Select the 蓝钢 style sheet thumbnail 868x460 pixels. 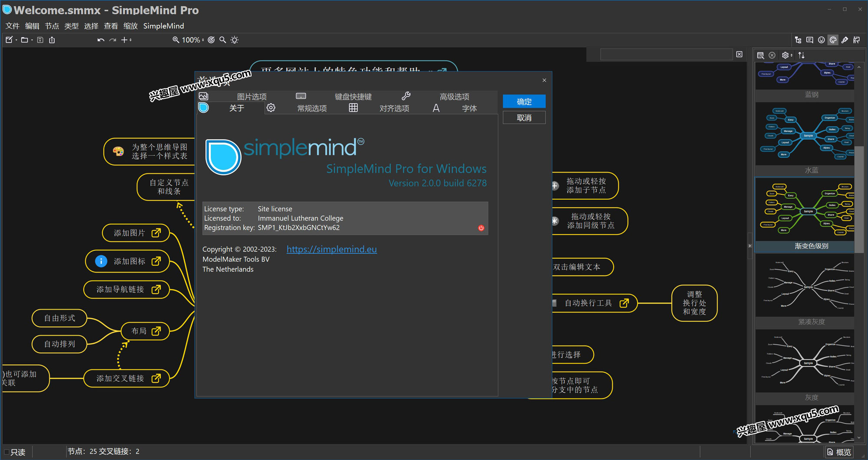(805, 80)
